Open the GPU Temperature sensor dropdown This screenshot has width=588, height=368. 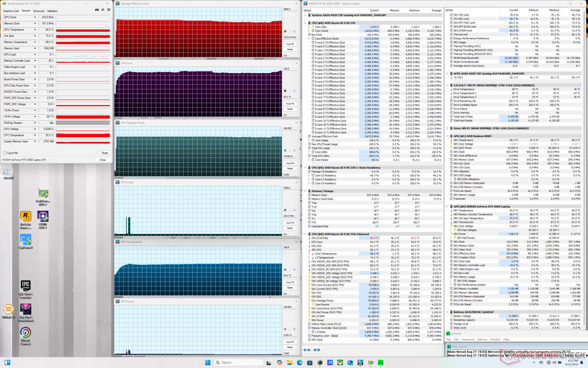35,30
